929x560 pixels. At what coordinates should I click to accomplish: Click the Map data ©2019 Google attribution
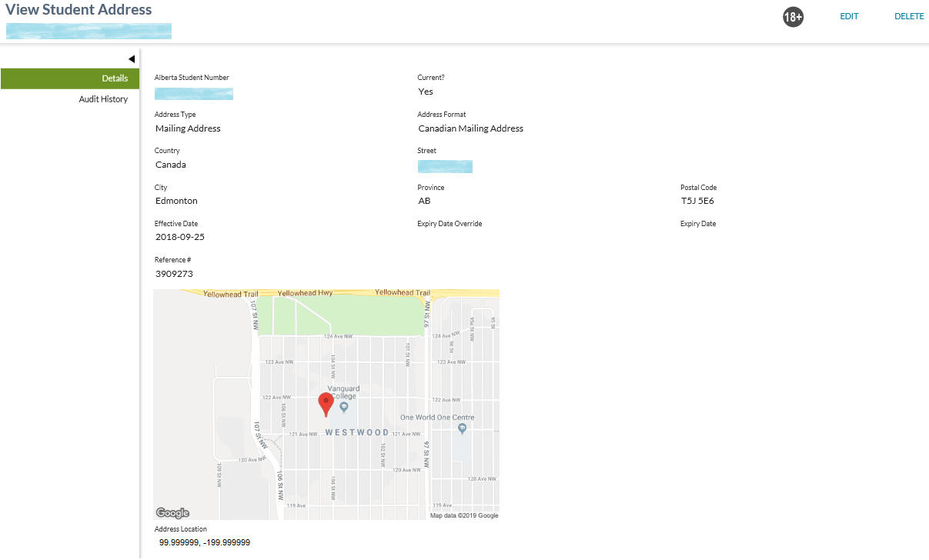463,515
